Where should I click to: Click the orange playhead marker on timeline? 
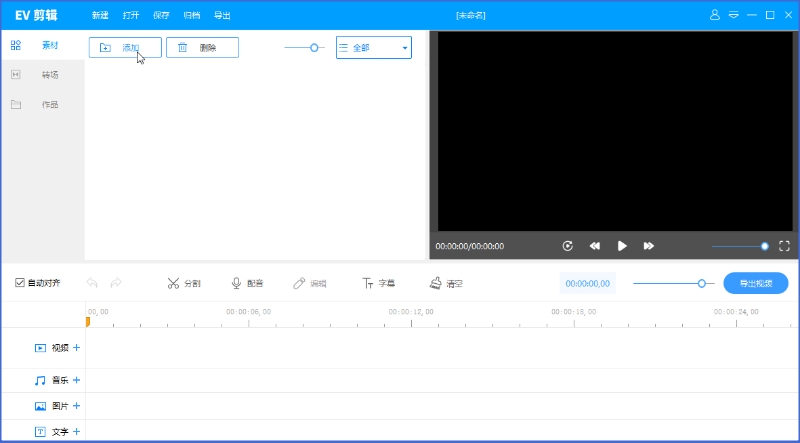[x=88, y=322]
